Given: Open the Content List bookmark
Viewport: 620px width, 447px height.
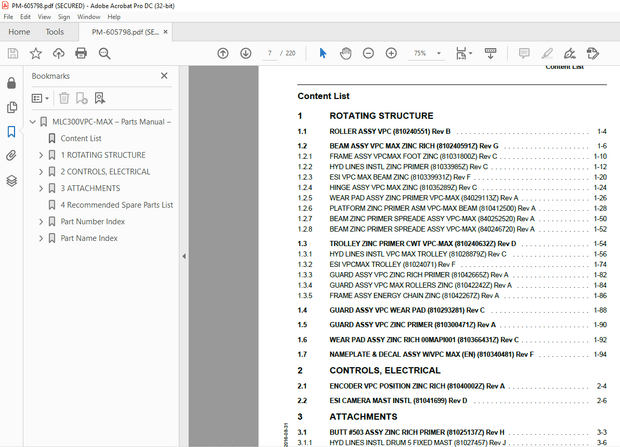Looking at the screenshot, I should click(x=81, y=138).
